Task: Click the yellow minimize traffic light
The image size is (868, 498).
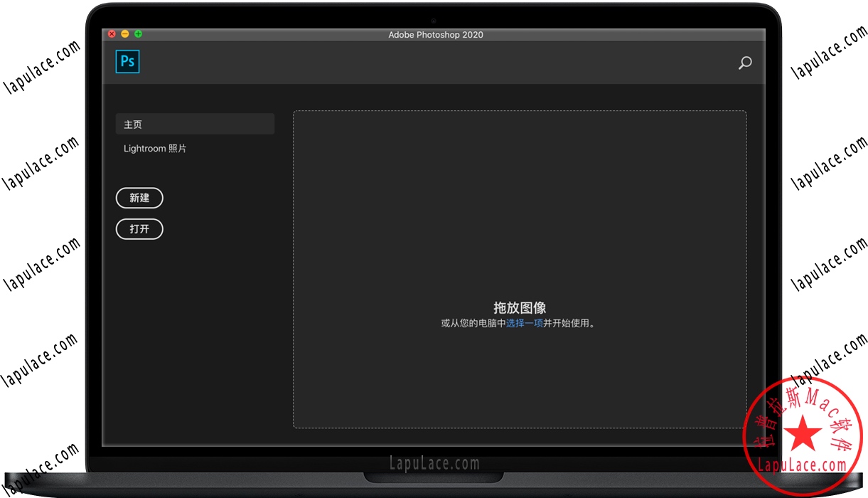Action: click(125, 33)
